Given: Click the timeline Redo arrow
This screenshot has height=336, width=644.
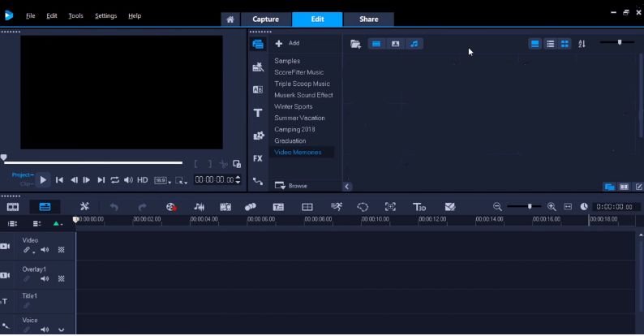Looking at the screenshot, I should [142, 207].
